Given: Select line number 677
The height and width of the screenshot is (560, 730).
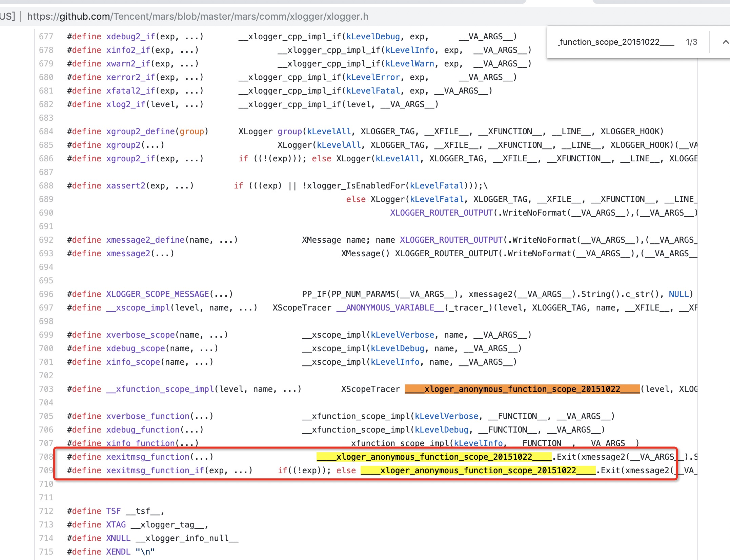Looking at the screenshot, I should click(x=47, y=36).
